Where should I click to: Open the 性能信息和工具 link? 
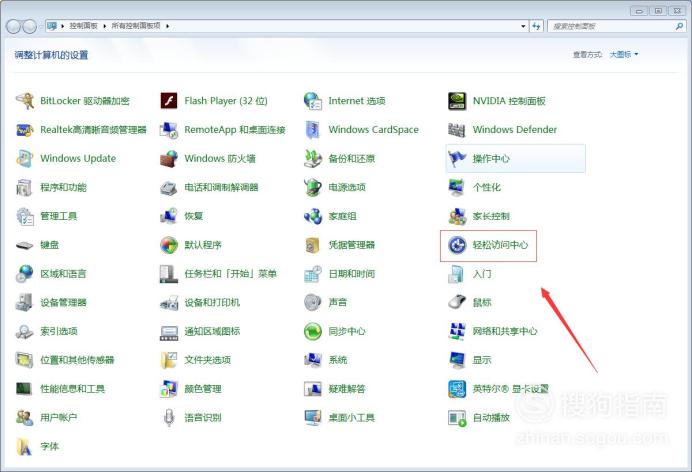tap(72, 389)
